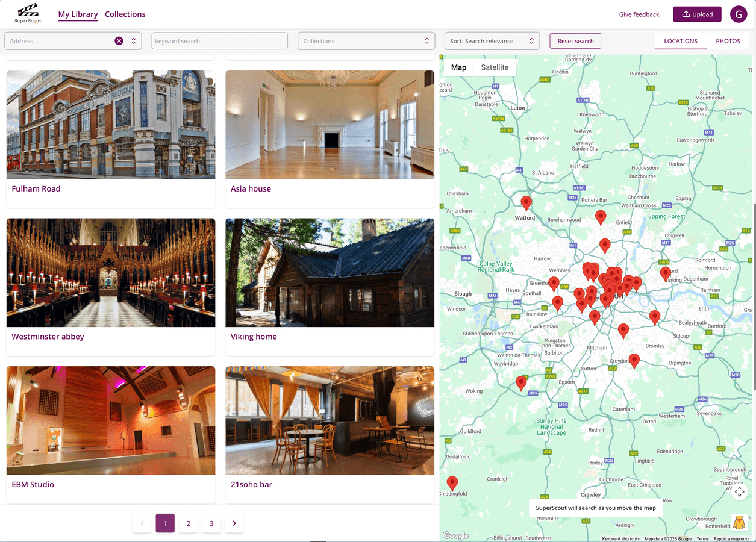
Task: Go to results page 2
Action: 189,523
